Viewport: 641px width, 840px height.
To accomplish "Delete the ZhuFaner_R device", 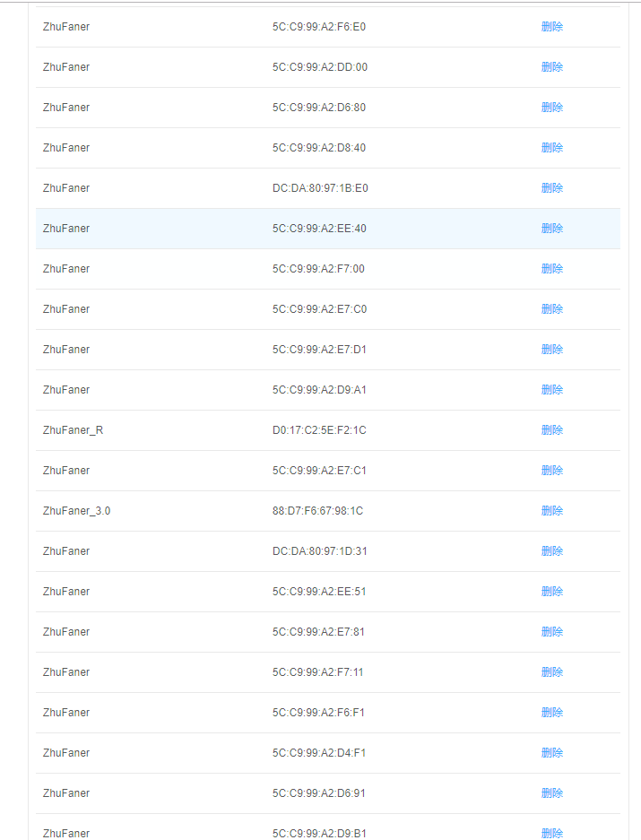I will (x=552, y=430).
